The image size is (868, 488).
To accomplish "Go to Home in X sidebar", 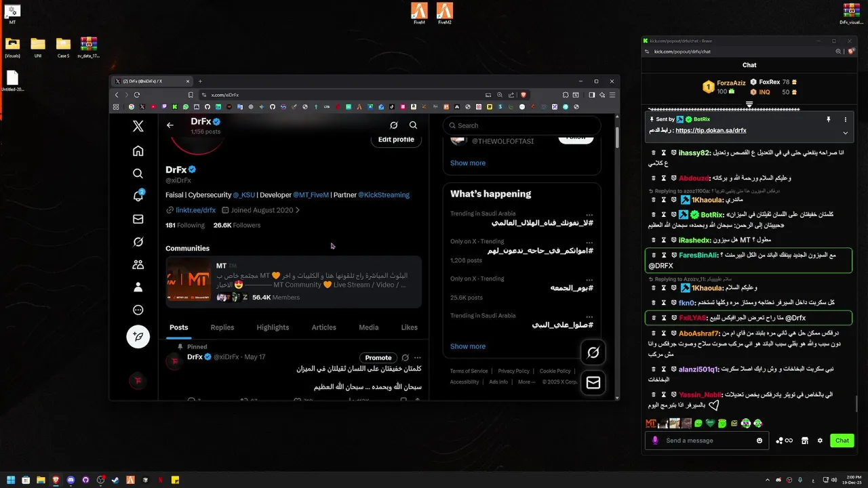I will pyautogui.click(x=138, y=150).
